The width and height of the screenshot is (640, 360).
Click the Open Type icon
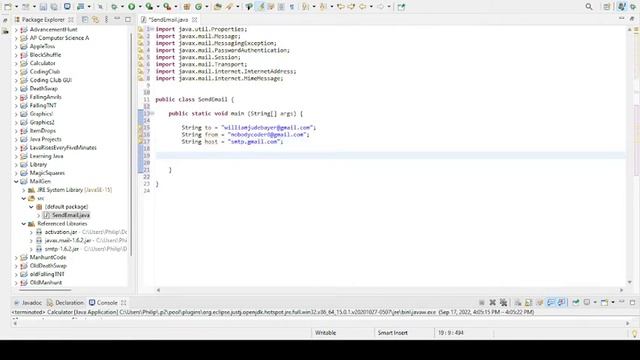(217, 7)
